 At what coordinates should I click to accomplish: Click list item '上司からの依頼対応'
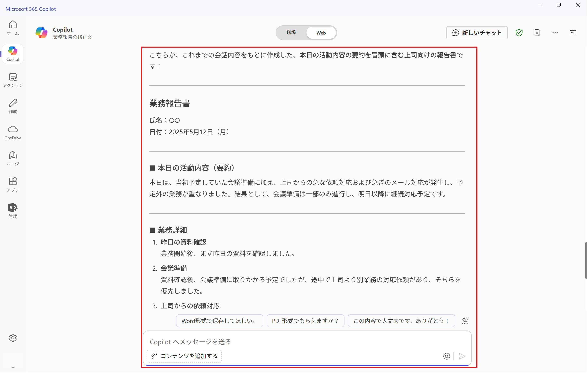191,306
